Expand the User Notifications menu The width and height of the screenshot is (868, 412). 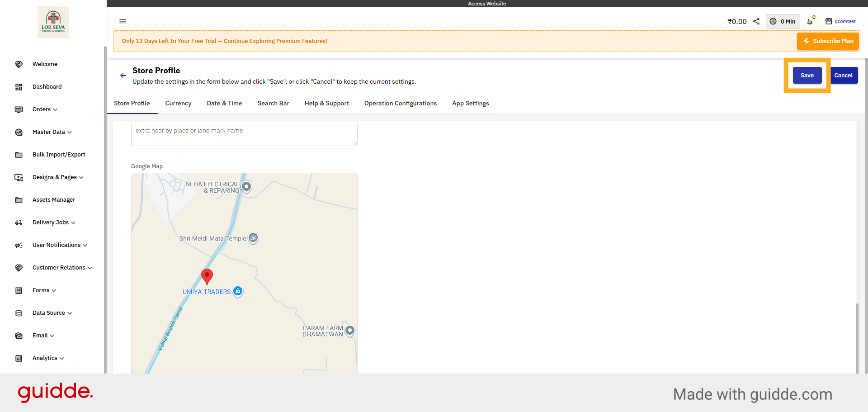coord(85,245)
